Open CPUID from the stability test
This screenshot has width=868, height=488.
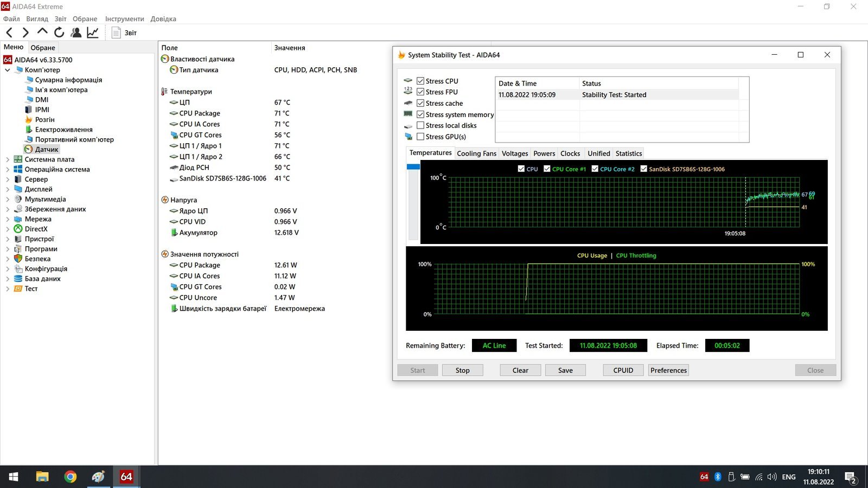(x=623, y=370)
